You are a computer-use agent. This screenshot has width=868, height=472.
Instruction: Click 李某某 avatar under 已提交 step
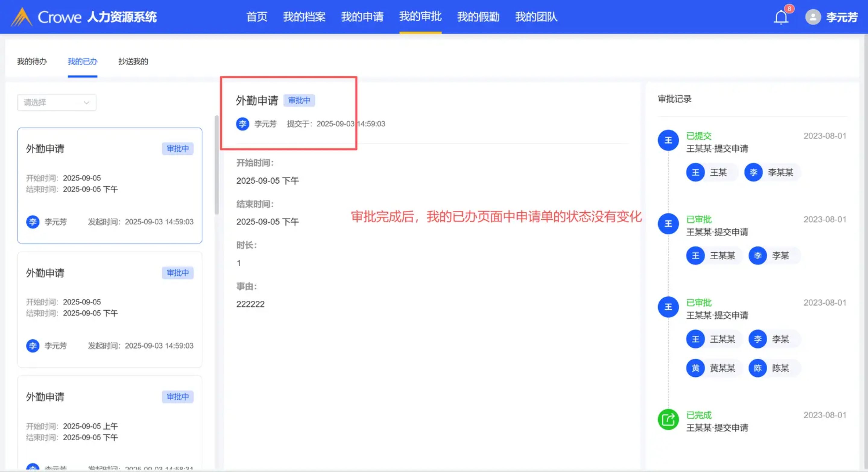[x=753, y=172]
